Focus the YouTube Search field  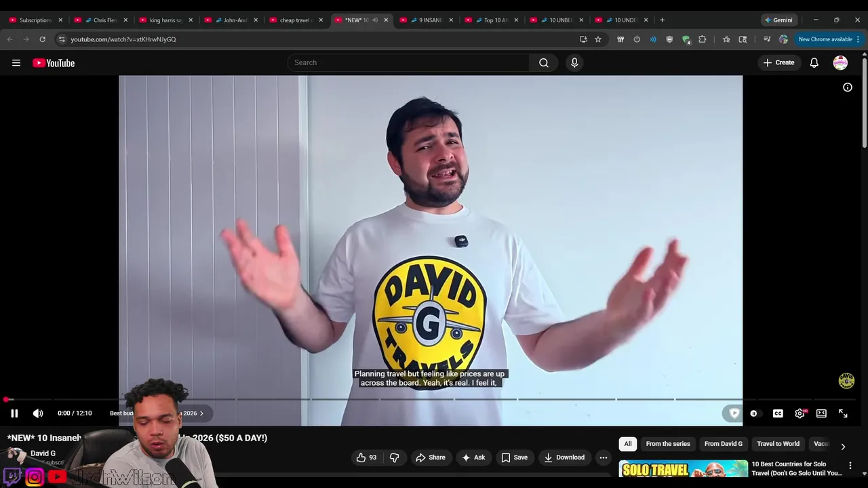click(x=408, y=62)
